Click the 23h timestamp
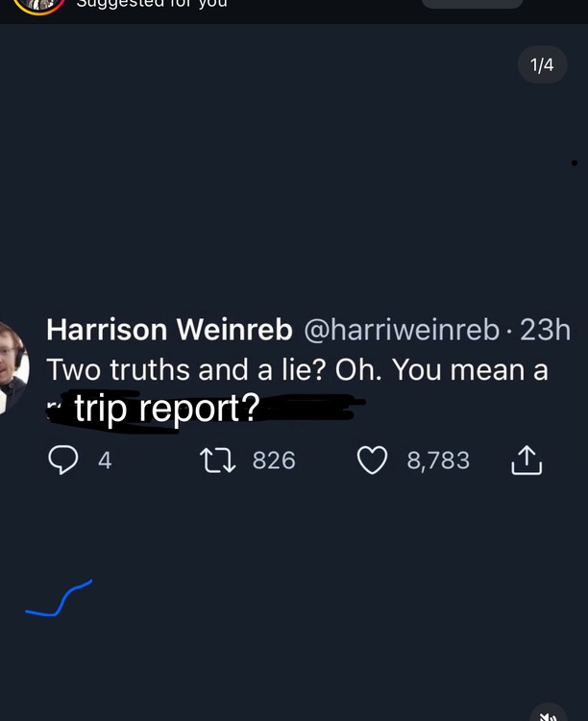 (545, 331)
